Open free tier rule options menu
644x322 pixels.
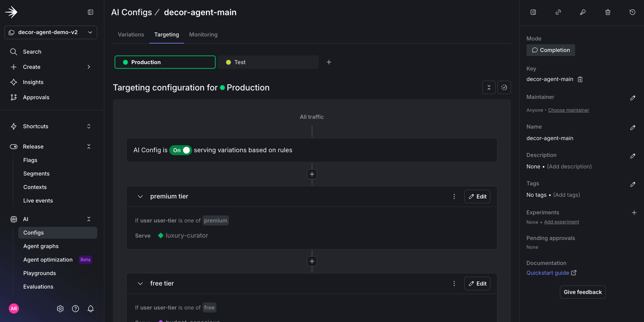[454, 284]
